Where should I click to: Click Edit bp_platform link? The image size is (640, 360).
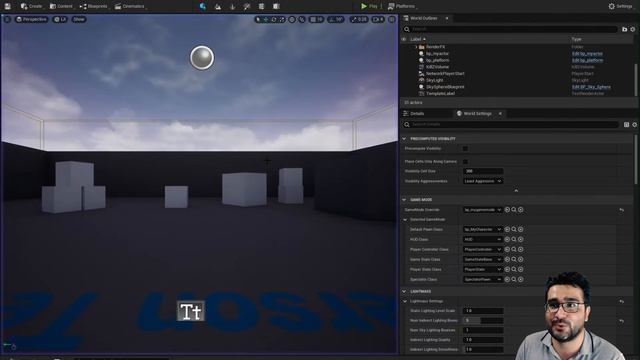click(587, 60)
